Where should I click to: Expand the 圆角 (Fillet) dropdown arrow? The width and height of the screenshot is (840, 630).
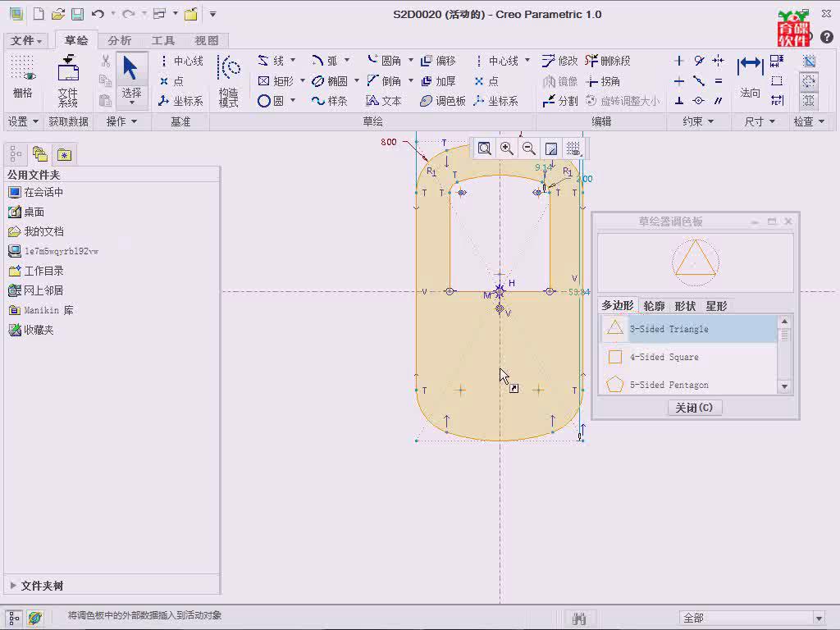(411, 60)
